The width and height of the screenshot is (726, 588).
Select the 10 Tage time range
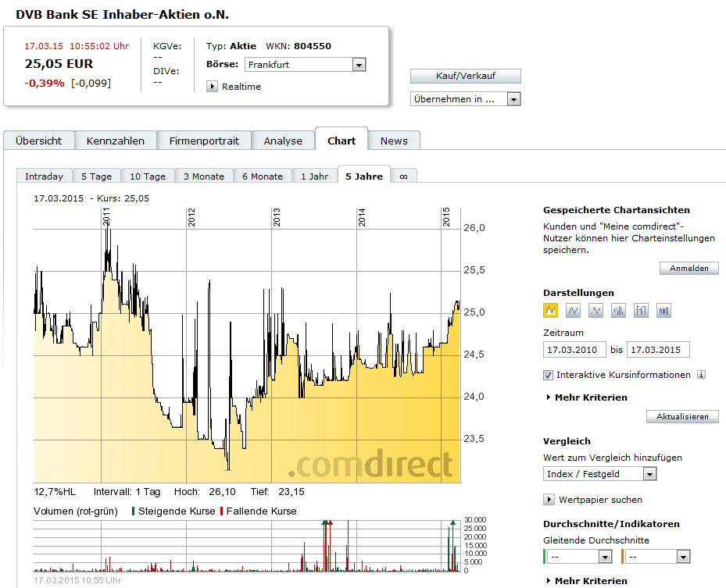point(148,176)
